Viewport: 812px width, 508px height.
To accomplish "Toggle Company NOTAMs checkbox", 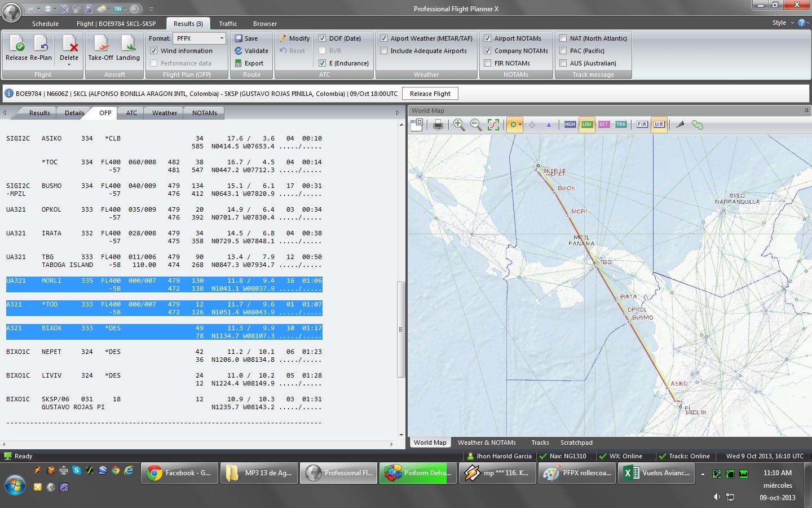I will point(487,51).
